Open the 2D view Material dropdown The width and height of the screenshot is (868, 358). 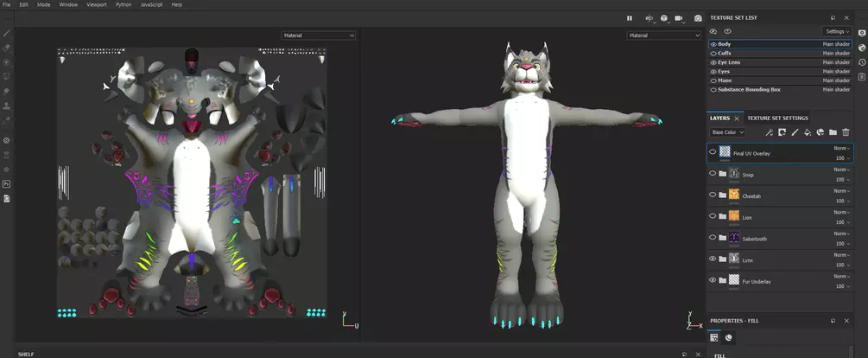[319, 35]
